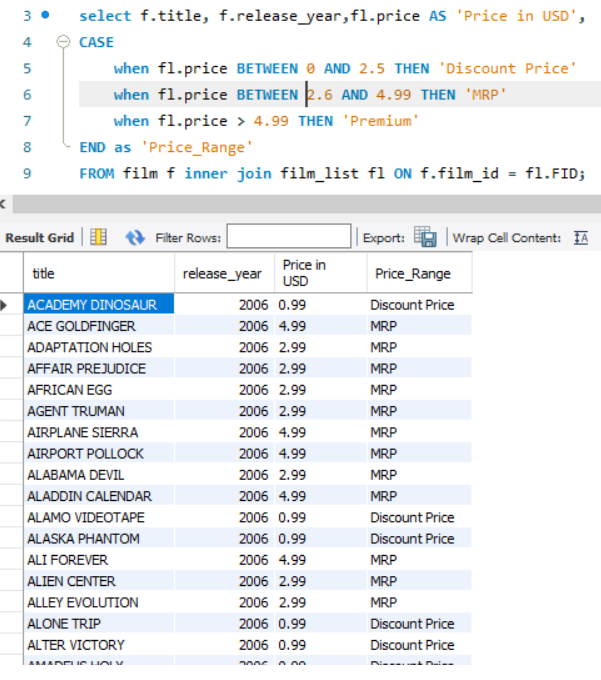Sort by the Price_Range column header
Screen dimensions: 601x680
tap(420, 273)
